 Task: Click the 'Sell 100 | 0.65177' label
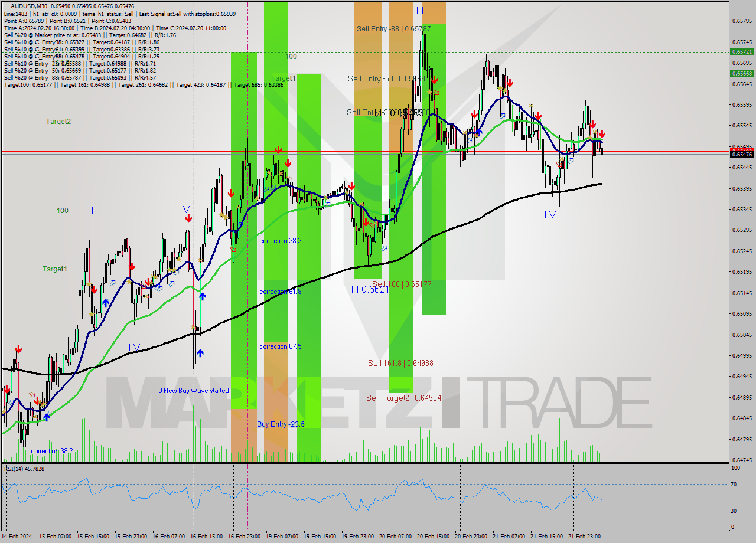pyautogui.click(x=402, y=284)
